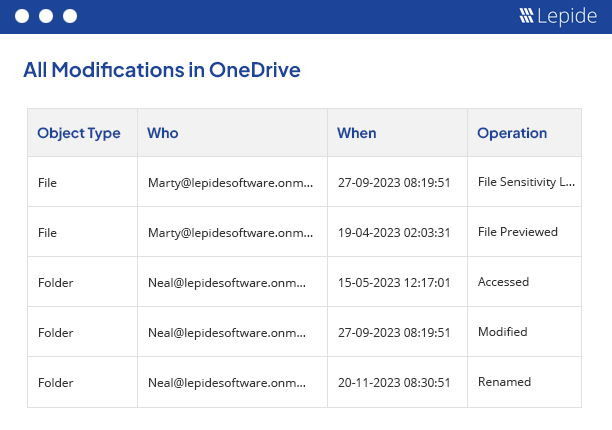Image resolution: width=612 pixels, height=430 pixels.
Task: Click Marty email in File Sensitivity row
Action: 230,183
